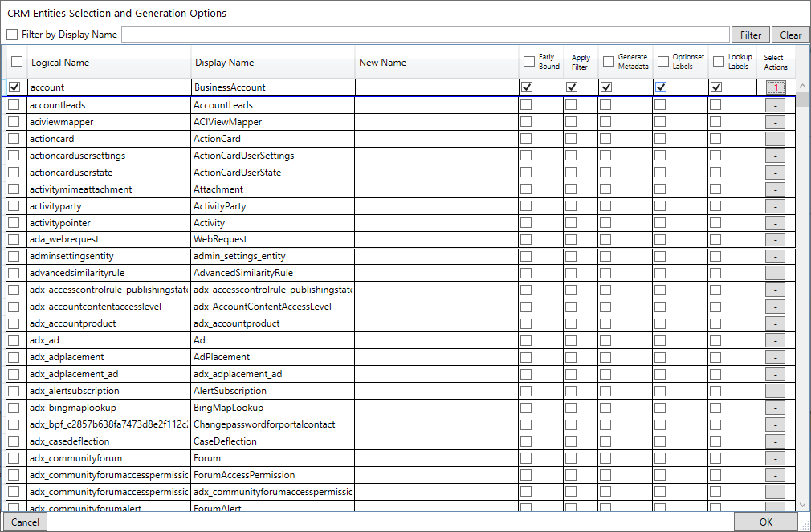Click the Forum display name cell
The width and height of the screenshot is (811, 532).
(x=272, y=458)
